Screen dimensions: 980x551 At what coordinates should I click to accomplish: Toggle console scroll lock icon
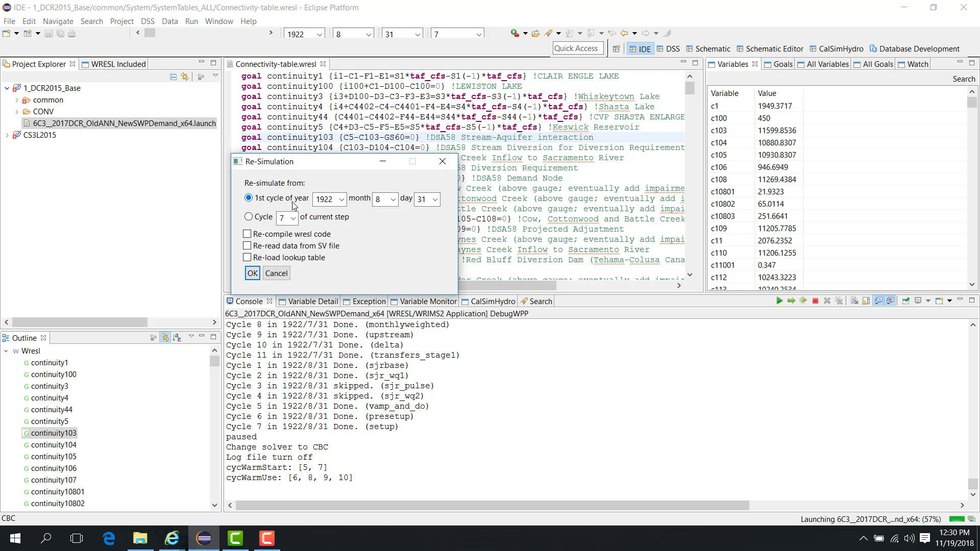coord(866,301)
